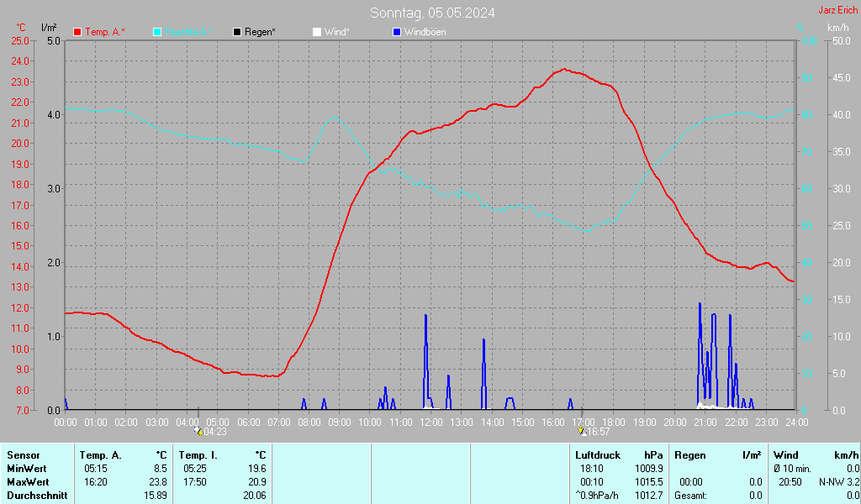Select the sunrise icon beside 04:23
Viewport: 861px width, 504px height.
pos(198,431)
